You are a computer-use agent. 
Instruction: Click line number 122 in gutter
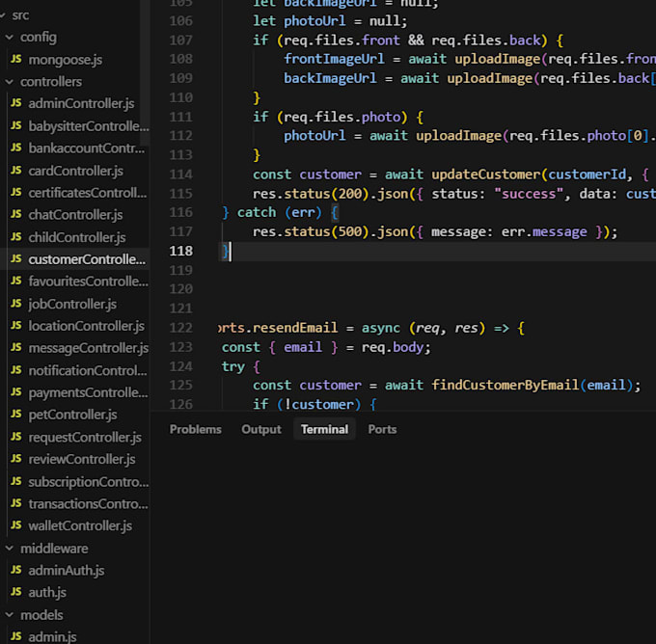[x=180, y=328]
